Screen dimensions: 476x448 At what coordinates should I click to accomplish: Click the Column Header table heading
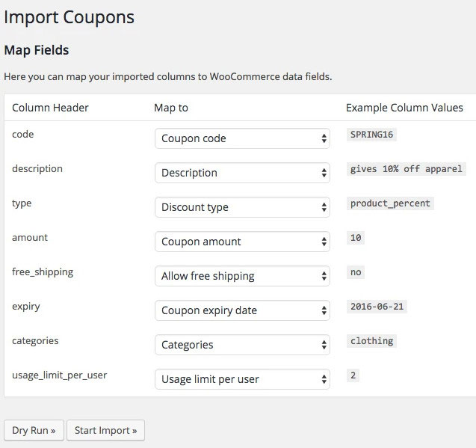(50, 108)
